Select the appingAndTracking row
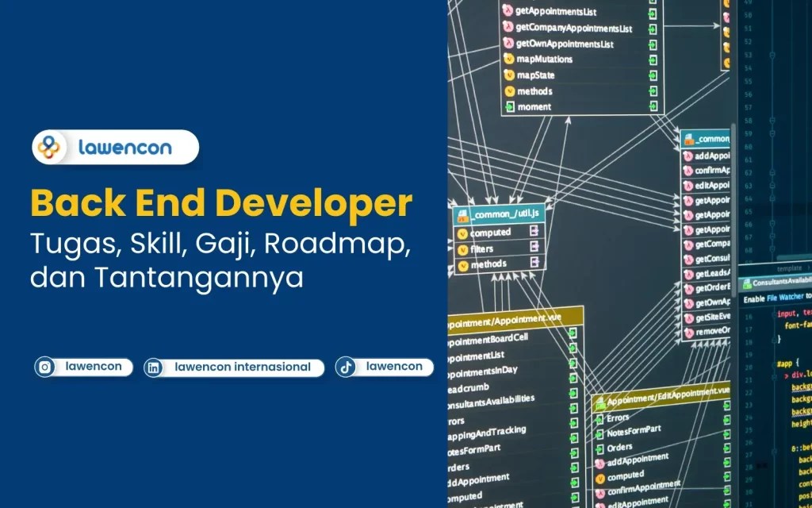This screenshot has width=812, height=508. click(x=487, y=433)
